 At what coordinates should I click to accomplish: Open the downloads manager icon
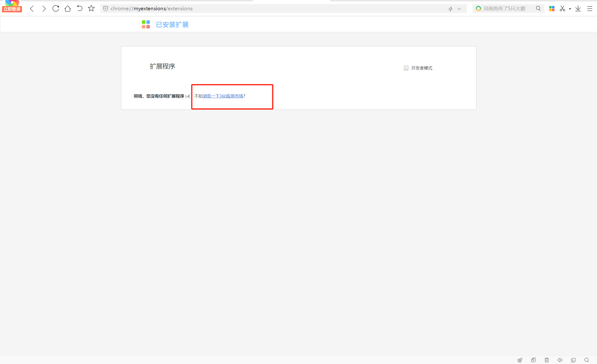[x=578, y=9]
